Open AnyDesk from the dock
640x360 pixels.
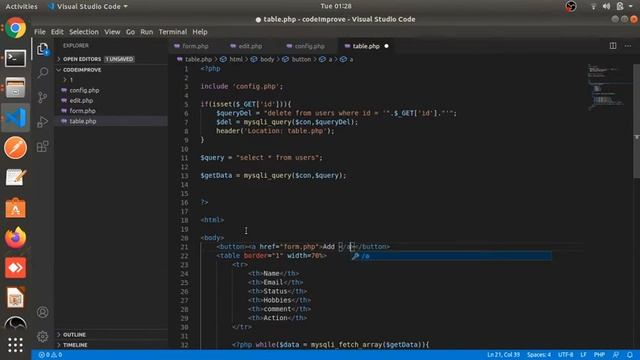pyautogui.click(x=16, y=268)
